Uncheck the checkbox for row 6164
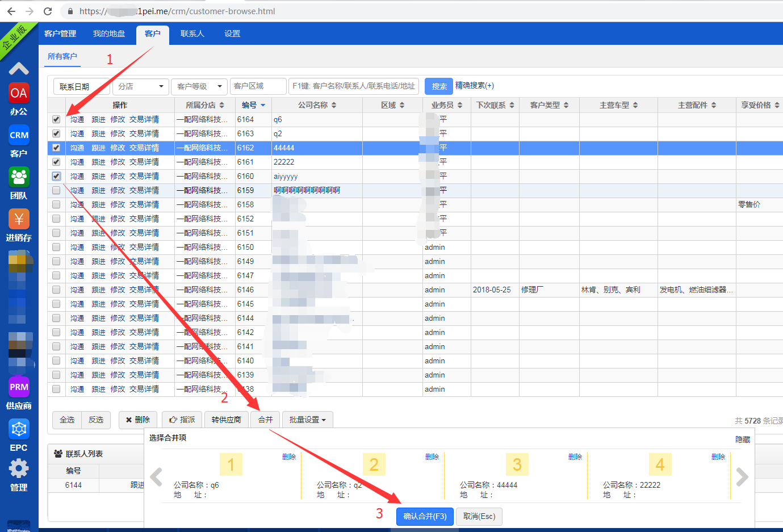783x532 pixels. [56, 119]
